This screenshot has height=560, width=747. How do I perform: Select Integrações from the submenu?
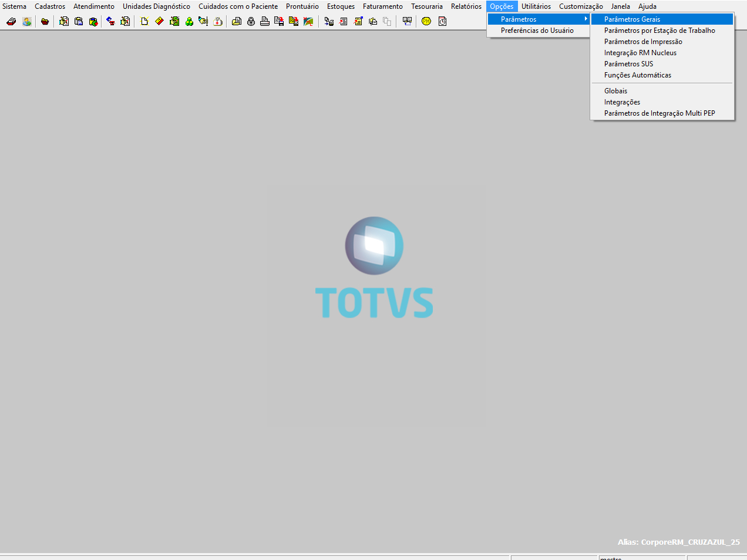click(x=662, y=102)
